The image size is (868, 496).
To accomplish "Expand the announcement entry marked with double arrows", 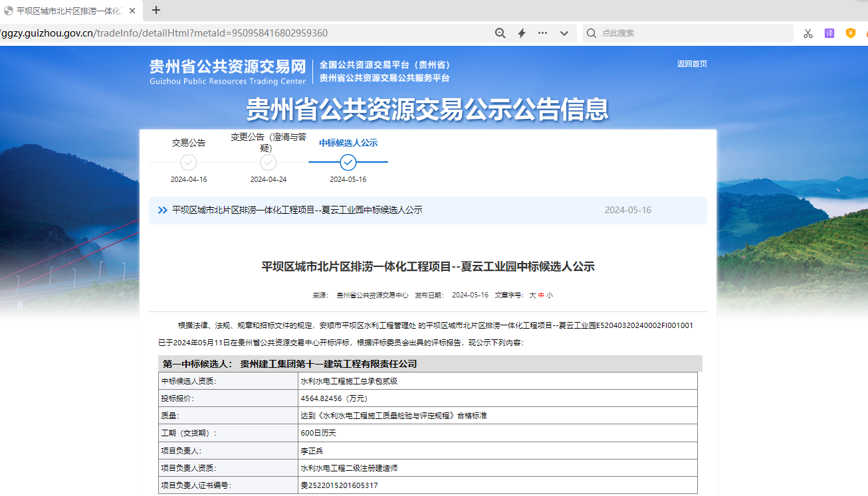I will (162, 210).
